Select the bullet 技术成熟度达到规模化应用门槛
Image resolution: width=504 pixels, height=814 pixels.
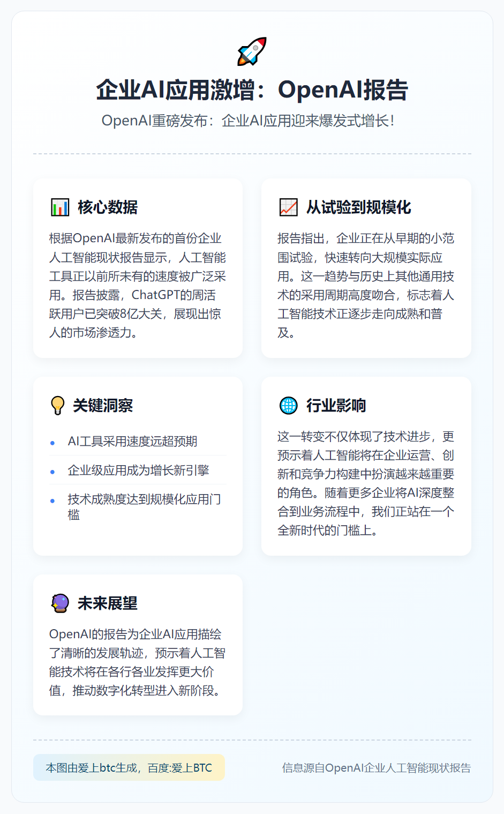tap(138, 507)
